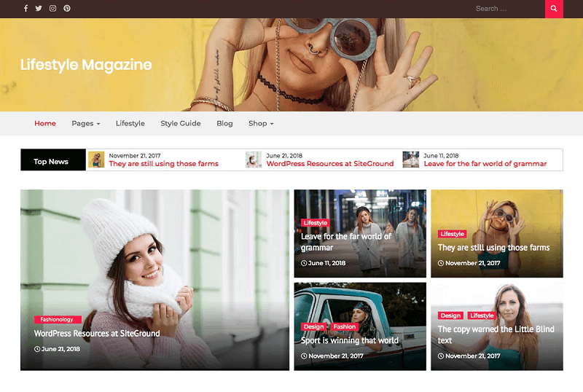
Task: Open large card title WordPress Resources at SiteGround
Action: [x=97, y=334]
